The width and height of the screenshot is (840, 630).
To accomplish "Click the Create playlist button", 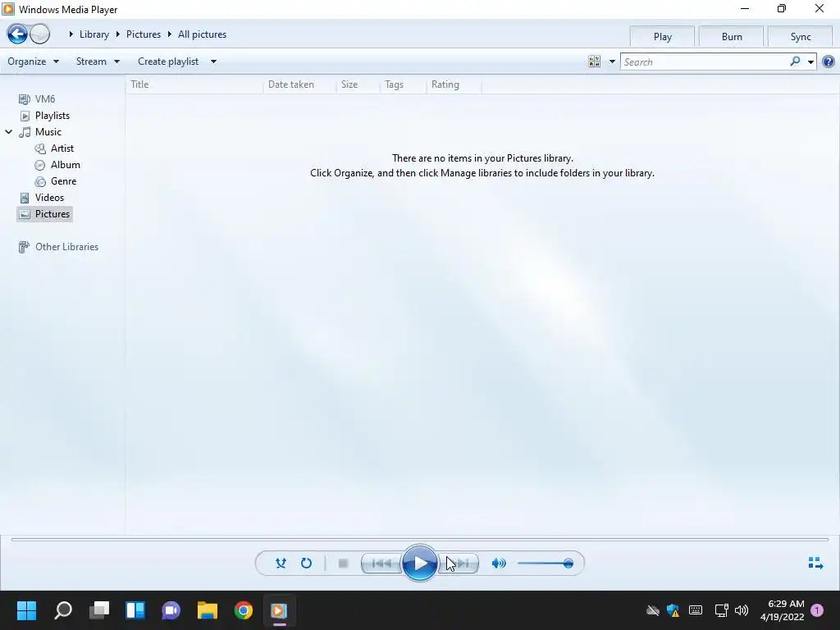I will point(168,62).
